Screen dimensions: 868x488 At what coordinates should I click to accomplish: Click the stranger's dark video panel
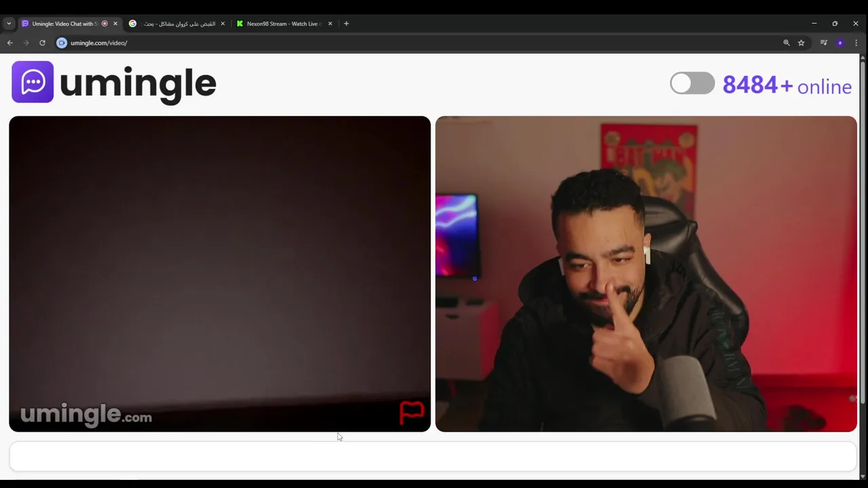click(x=220, y=274)
